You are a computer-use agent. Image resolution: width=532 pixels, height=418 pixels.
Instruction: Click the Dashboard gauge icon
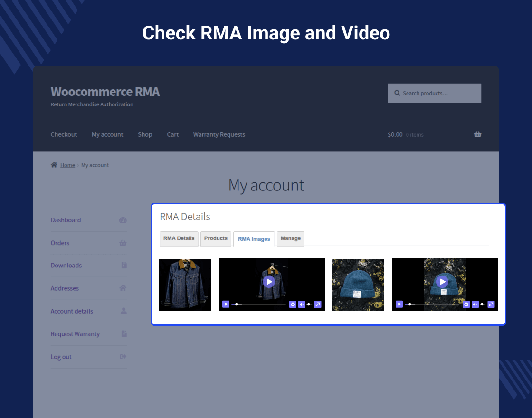click(x=123, y=220)
